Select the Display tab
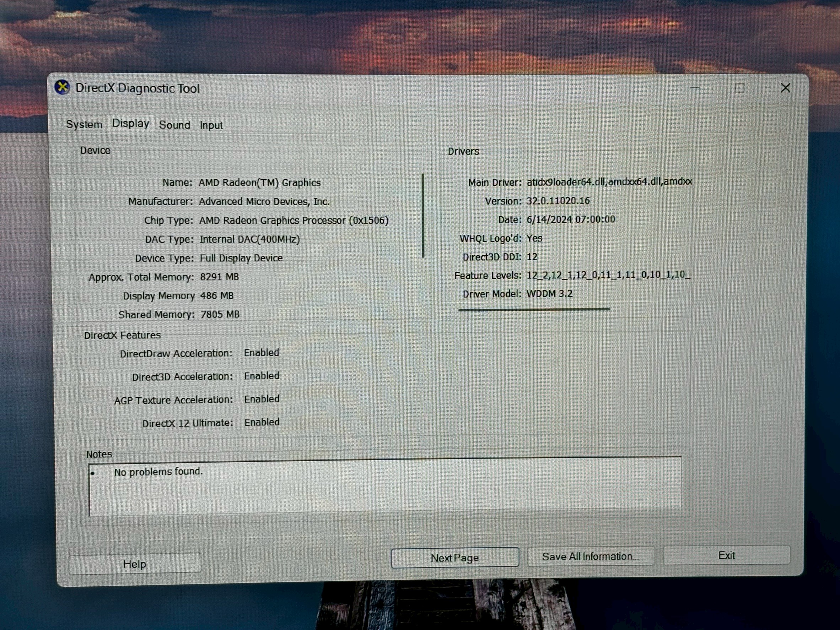The image size is (840, 630). [130, 123]
